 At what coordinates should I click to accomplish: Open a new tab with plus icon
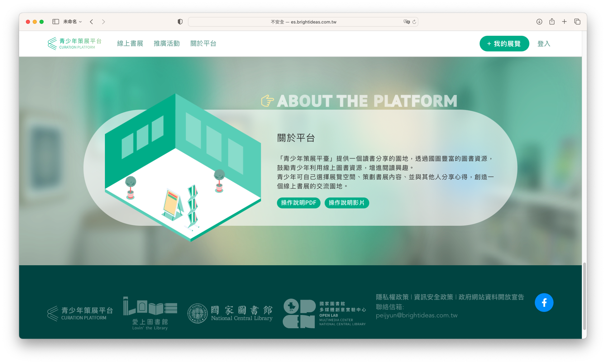(x=564, y=22)
